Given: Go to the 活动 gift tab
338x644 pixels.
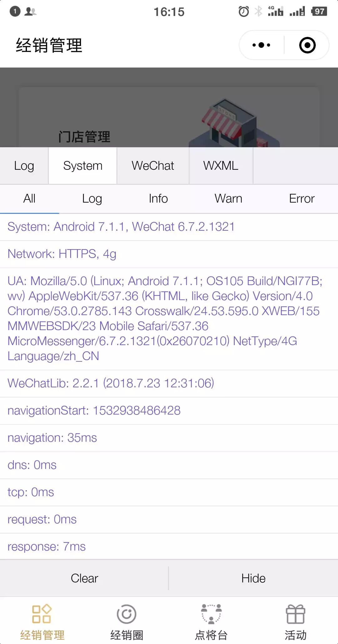Looking at the screenshot, I should (x=295, y=621).
